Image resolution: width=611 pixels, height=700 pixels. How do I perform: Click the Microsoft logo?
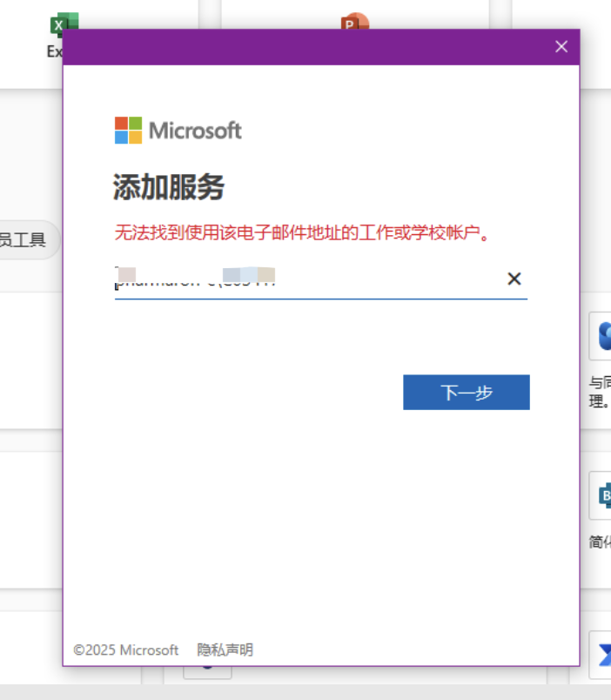178,131
